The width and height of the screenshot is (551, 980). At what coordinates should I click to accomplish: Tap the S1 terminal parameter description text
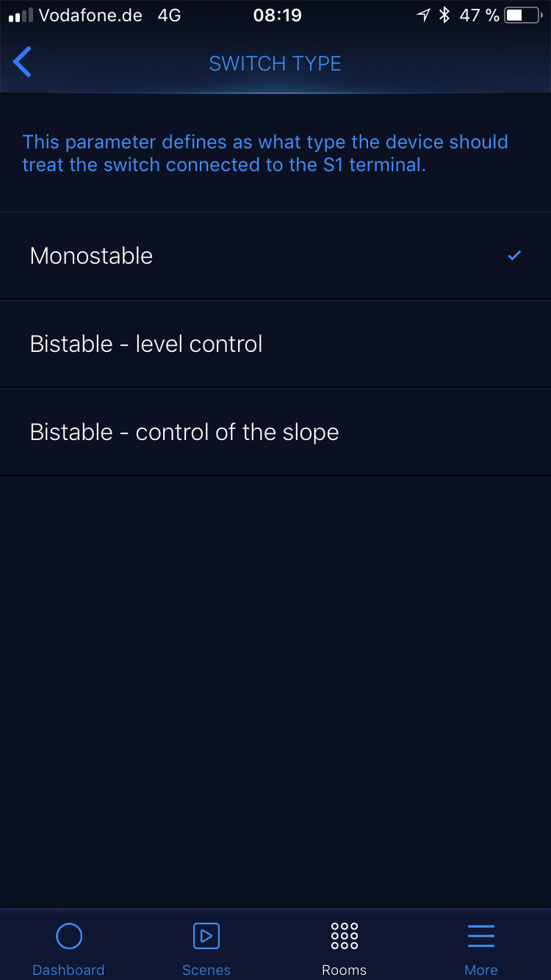click(265, 153)
